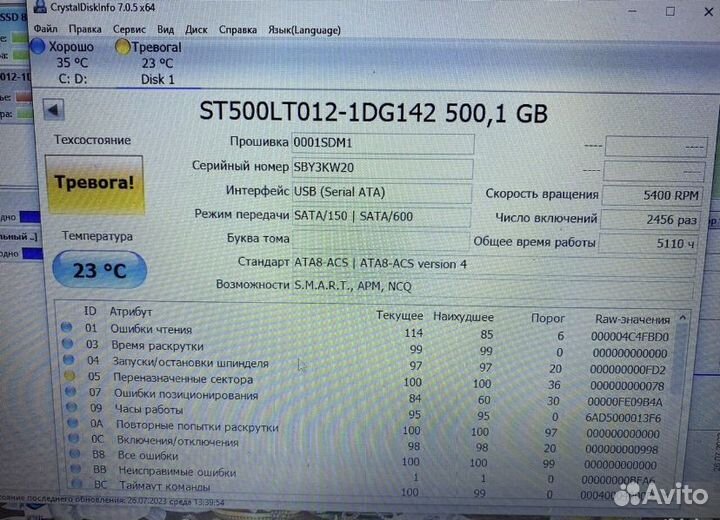Image resolution: width=720 pixels, height=520 pixels.
Task: Click the serial number field SBY3KW20
Action: point(382,168)
